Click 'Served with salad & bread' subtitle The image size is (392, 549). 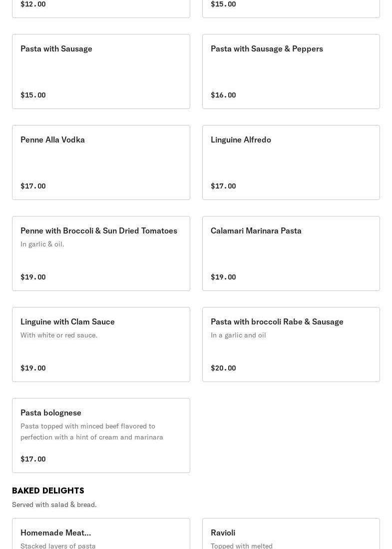pos(54,504)
